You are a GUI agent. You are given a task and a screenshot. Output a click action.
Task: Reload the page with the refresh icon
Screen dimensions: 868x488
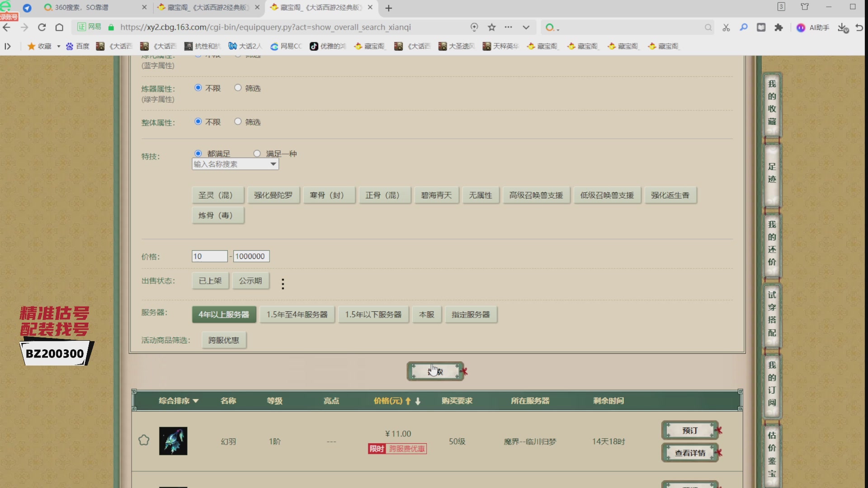(42, 28)
